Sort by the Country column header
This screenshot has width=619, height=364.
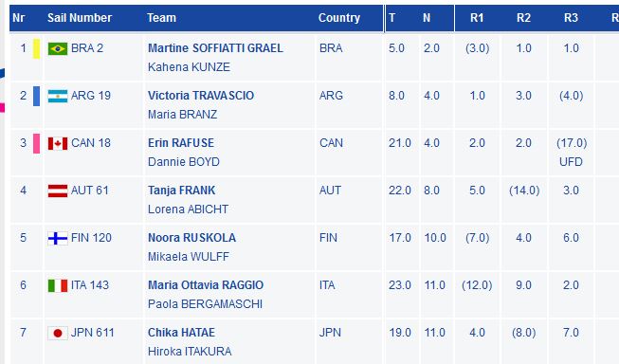(x=339, y=18)
